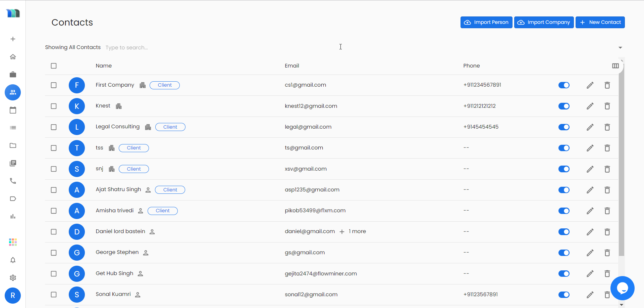Viewport: 644px width, 308px height.
Task: Open Settings with the gear icon
Action: (x=13, y=278)
